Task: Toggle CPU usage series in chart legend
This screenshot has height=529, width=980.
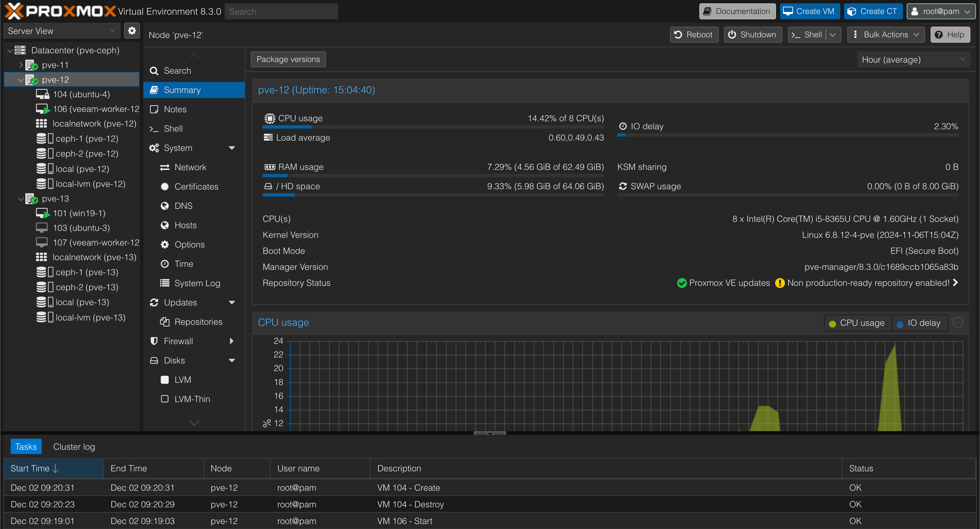Action: [857, 323]
